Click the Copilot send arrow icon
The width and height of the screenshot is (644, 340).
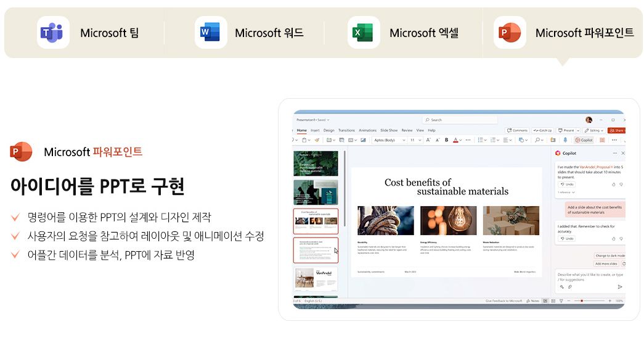620,286
